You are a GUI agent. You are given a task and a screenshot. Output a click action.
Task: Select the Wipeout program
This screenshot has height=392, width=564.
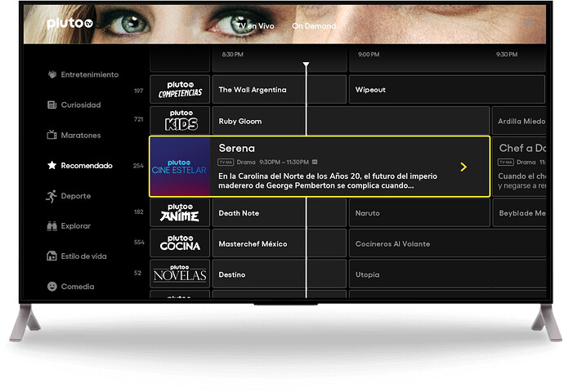(447, 90)
